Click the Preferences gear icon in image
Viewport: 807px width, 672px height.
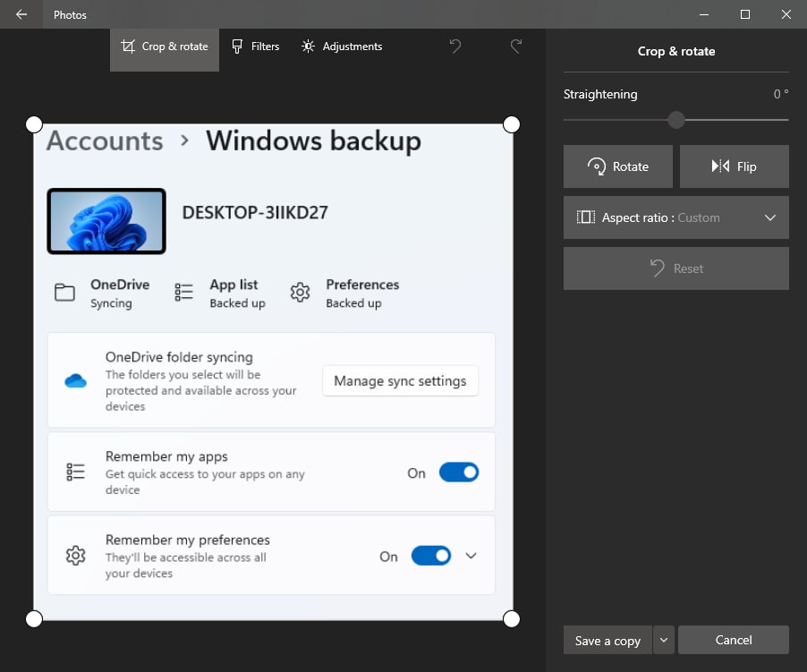tap(300, 293)
